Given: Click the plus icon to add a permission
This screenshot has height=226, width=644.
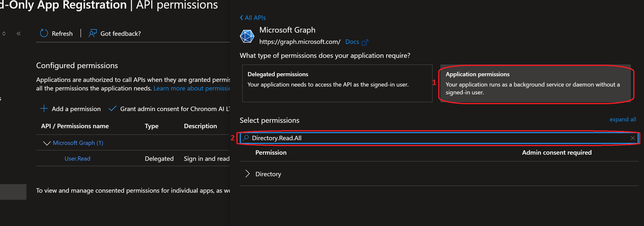Looking at the screenshot, I should [x=44, y=109].
